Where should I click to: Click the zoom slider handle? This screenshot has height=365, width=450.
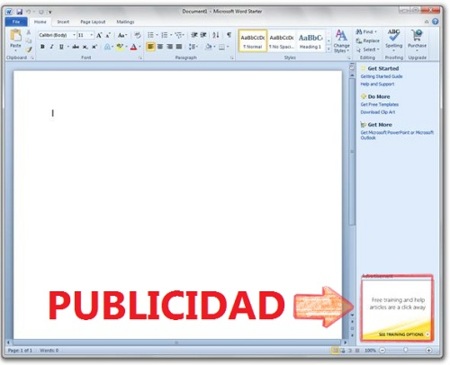click(x=405, y=350)
